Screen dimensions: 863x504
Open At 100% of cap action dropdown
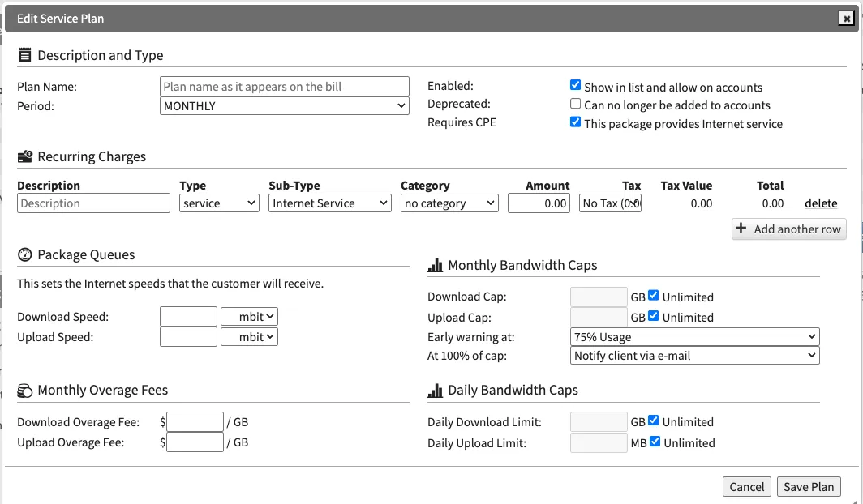pyautogui.click(x=694, y=356)
